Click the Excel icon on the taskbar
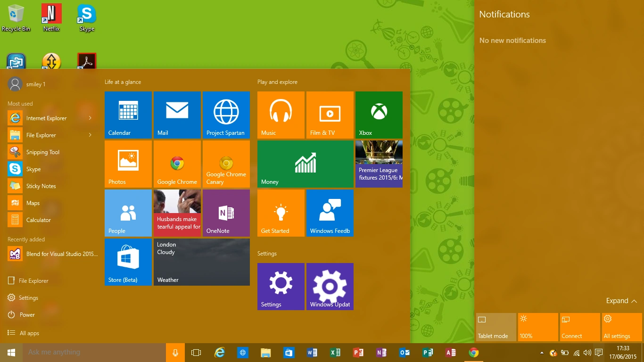 coord(335,353)
